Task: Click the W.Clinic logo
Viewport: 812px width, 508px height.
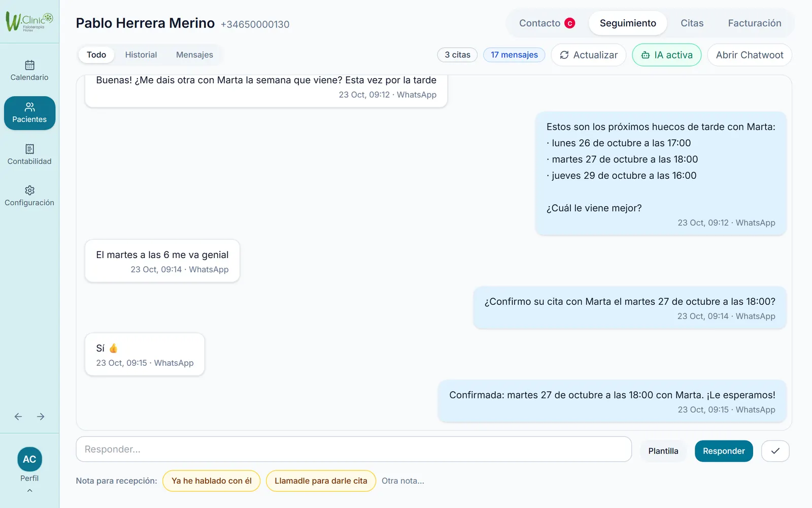Action: 29,22
